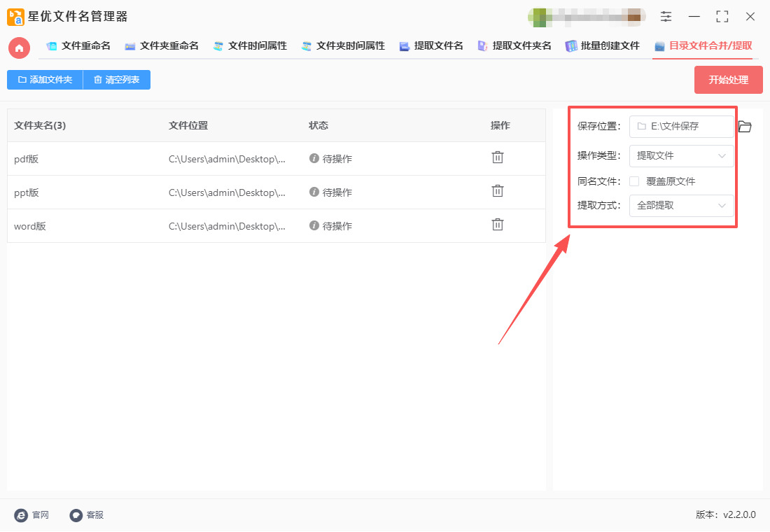Image resolution: width=770 pixels, height=532 pixels.
Task: Select the 目录文件合并/提取 tab
Action: tap(703, 46)
